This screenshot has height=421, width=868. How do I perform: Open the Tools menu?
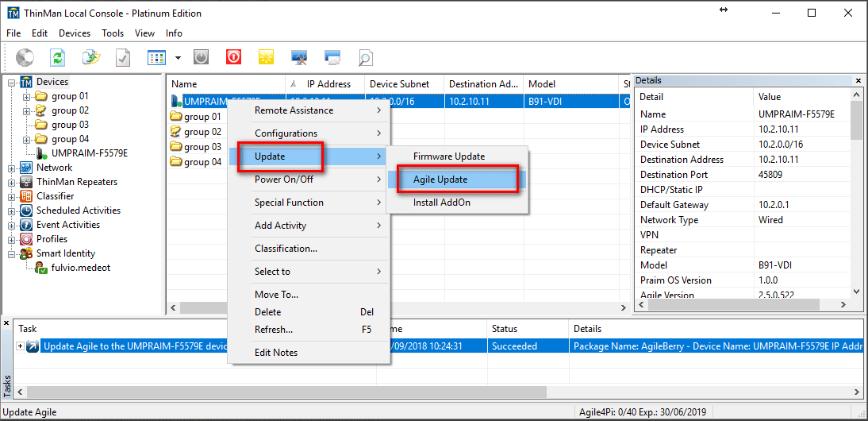[113, 33]
